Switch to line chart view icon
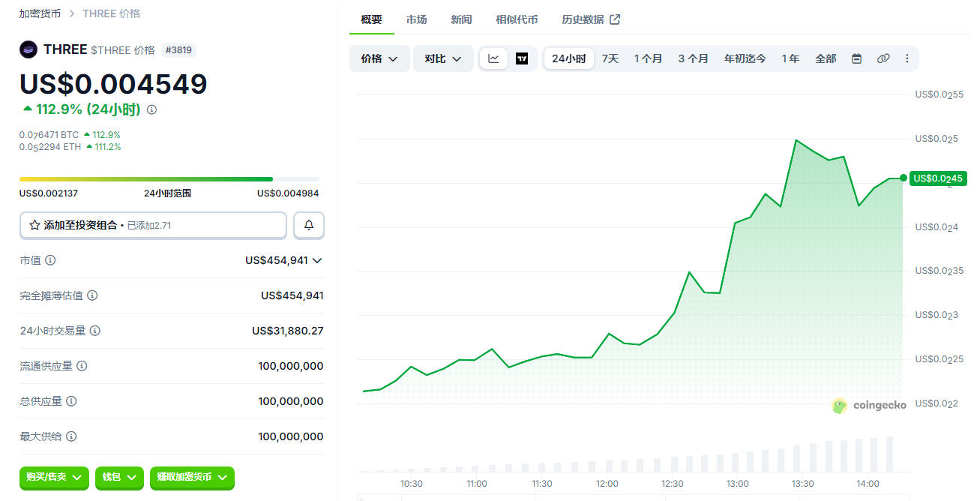This screenshot has width=980, height=501. click(494, 58)
